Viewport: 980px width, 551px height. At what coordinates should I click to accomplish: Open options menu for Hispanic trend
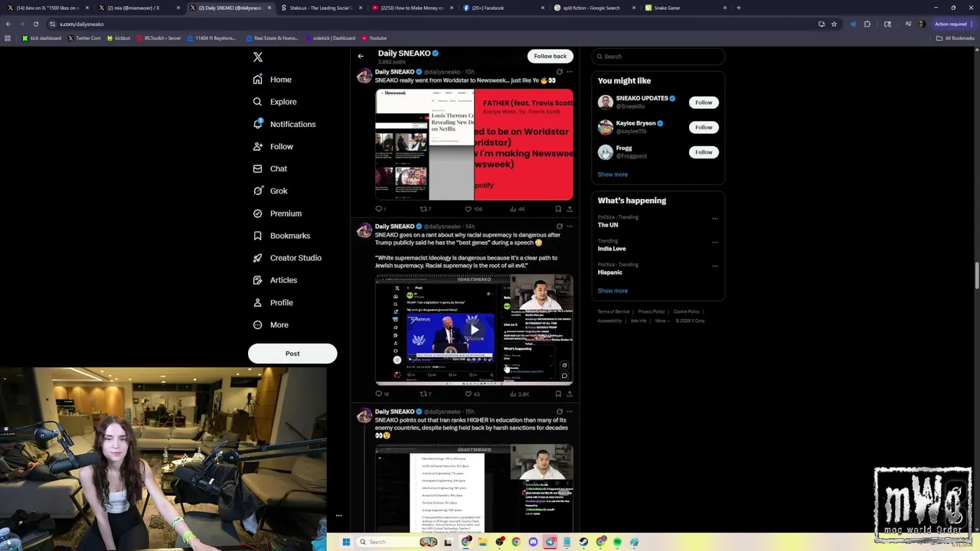715,266
